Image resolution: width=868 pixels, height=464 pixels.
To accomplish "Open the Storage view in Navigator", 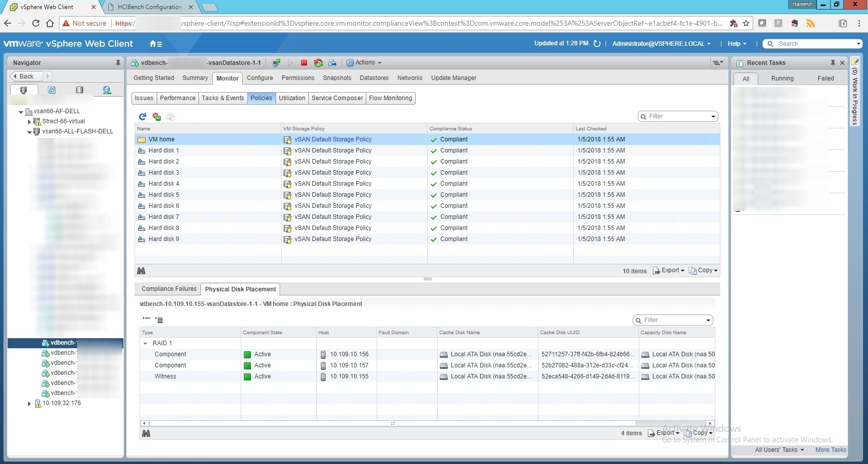I will (x=79, y=90).
